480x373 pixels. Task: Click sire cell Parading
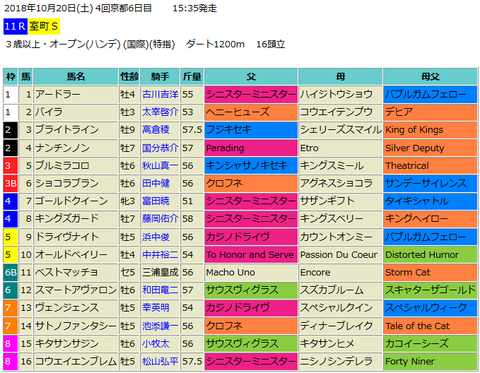click(251, 148)
